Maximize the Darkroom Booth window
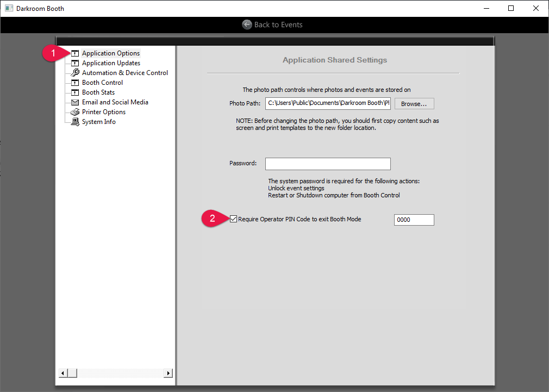This screenshot has width=549, height=392. coord(511,8)
